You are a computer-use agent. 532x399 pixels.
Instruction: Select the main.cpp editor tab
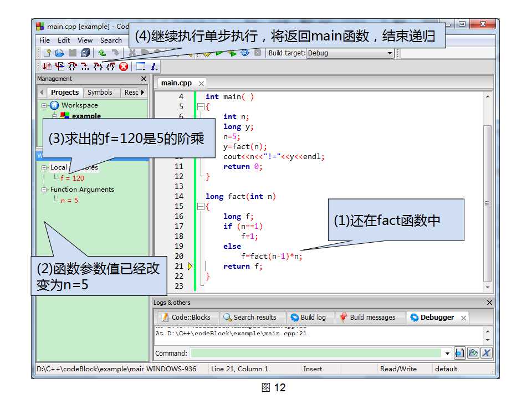176,83
